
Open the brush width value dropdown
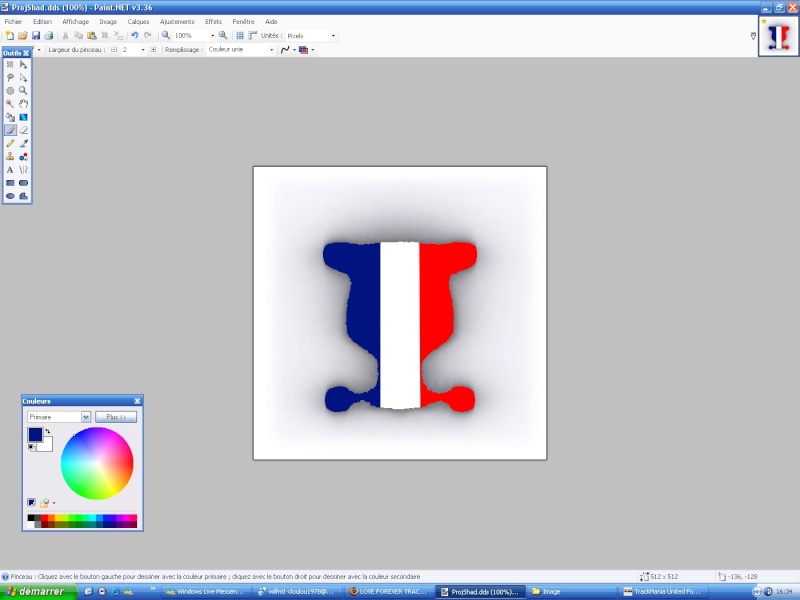[x=143, y=50]
